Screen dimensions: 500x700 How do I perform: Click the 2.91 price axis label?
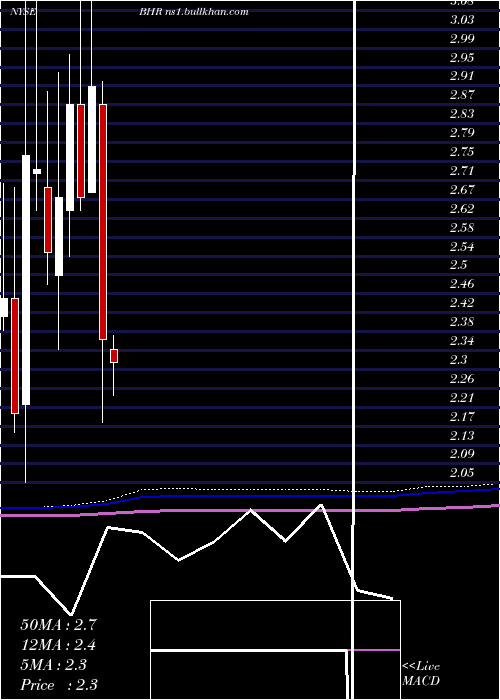coord(462,77)
